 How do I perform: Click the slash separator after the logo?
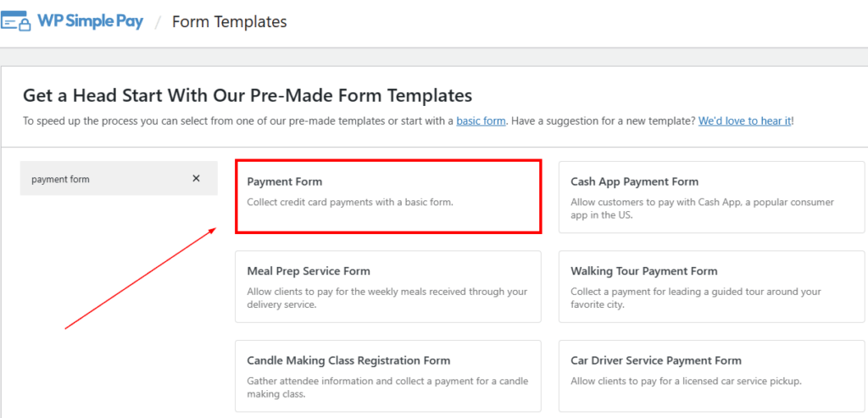click(x=158, y=22)
